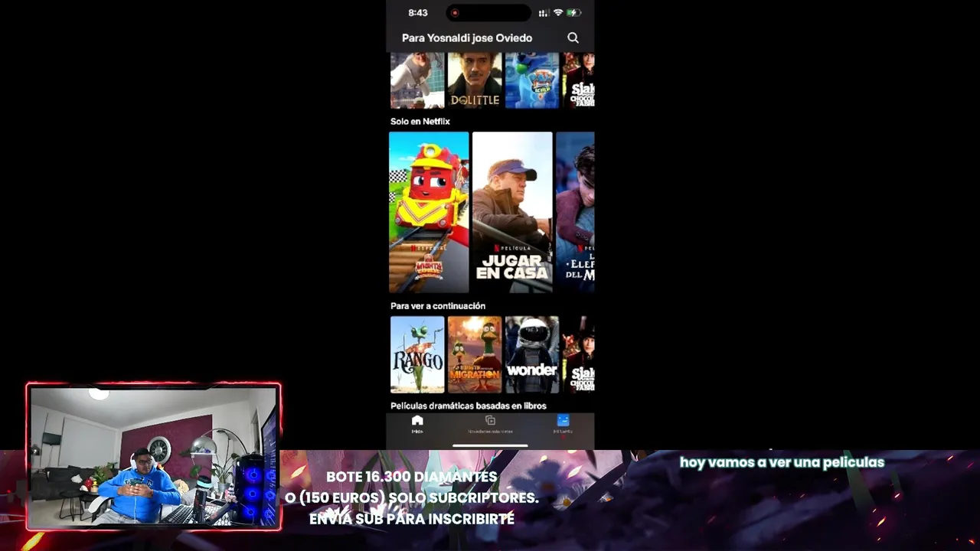
Task: Click the battery icon in status bar
Action: pos(573,12)
